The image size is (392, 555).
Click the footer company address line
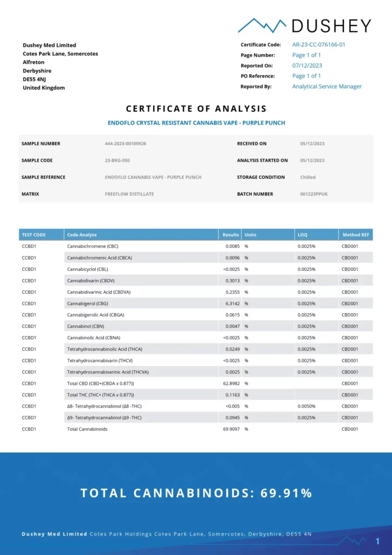(x=166, y=534)
